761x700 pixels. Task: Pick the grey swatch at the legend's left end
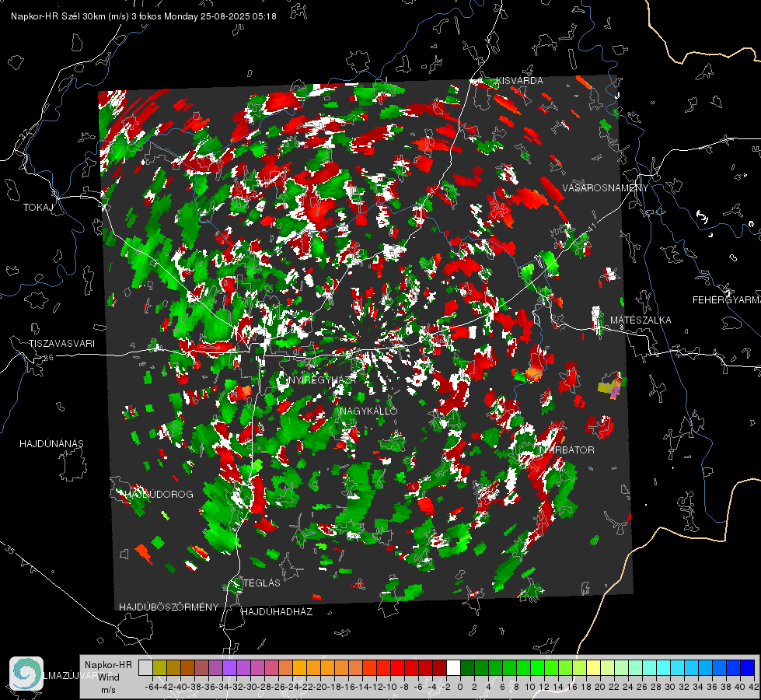pos(145,668)
